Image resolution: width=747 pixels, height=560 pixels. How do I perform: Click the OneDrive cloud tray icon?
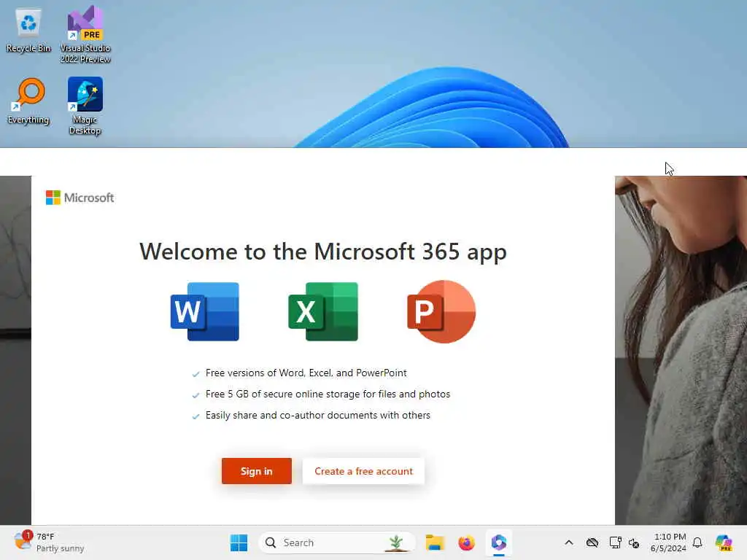pyautogui.click(x=592, y=542)
